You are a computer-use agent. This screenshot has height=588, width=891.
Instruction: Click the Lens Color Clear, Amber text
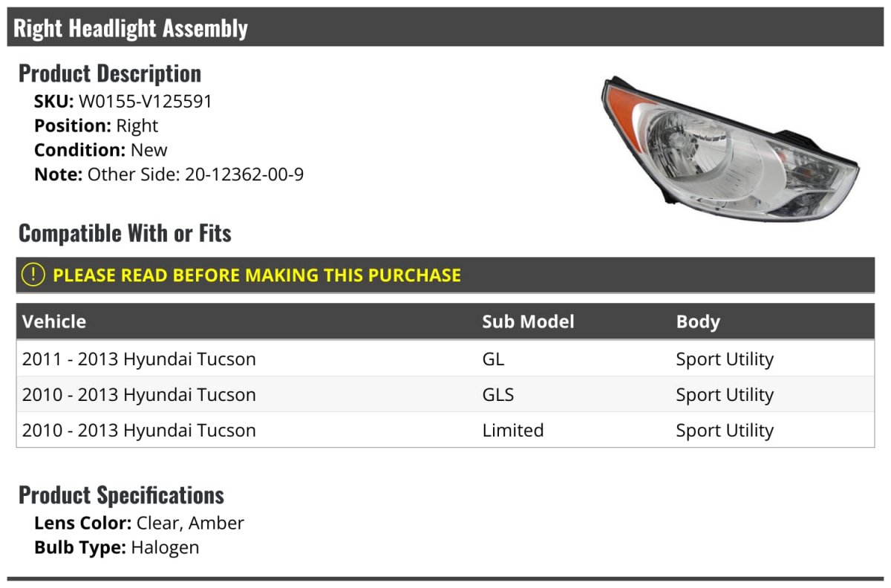[139, 523]
